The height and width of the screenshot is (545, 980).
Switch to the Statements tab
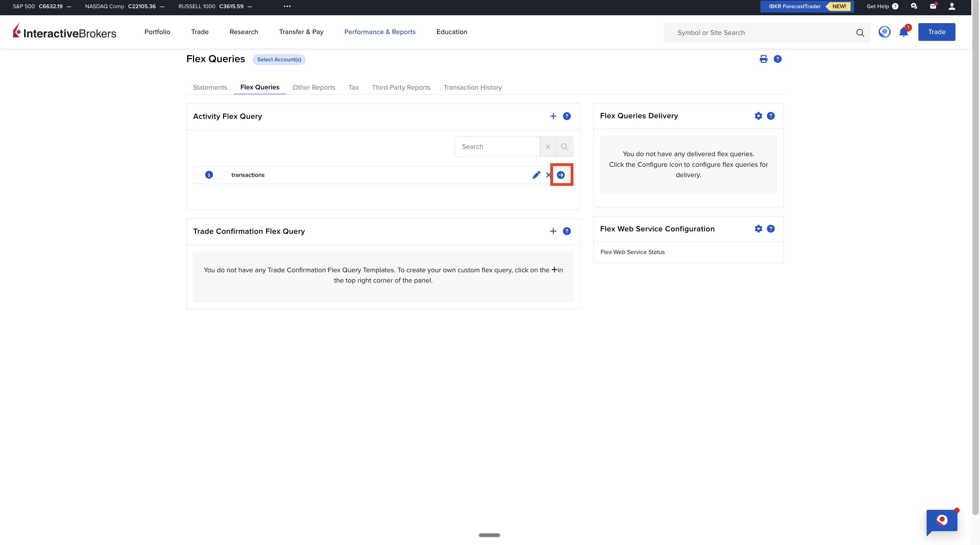pos(210,87)
